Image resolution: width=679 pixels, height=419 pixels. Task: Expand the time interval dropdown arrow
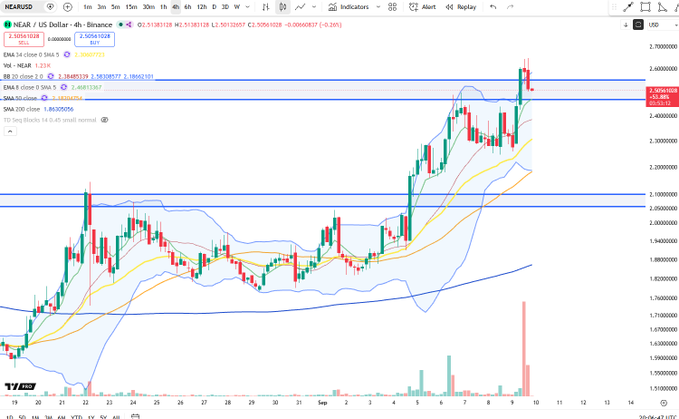point(248,7)
